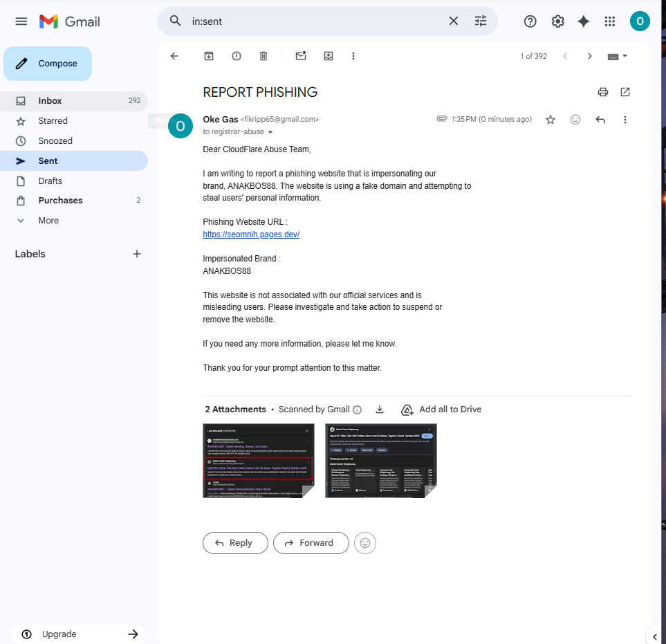This screenshot has height=644, width=666.
Task: Mark the email as unread
Action: tap(301, 55)
